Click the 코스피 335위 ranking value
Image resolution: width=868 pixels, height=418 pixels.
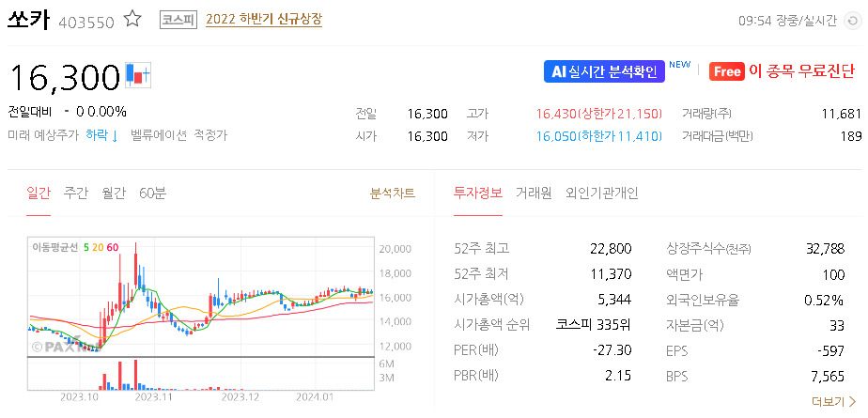coord(594,325)
